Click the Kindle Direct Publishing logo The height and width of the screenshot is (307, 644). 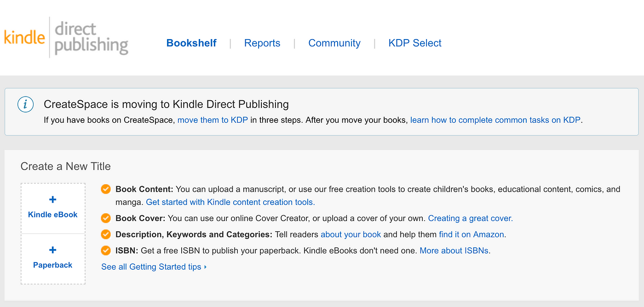coord(66,37)
